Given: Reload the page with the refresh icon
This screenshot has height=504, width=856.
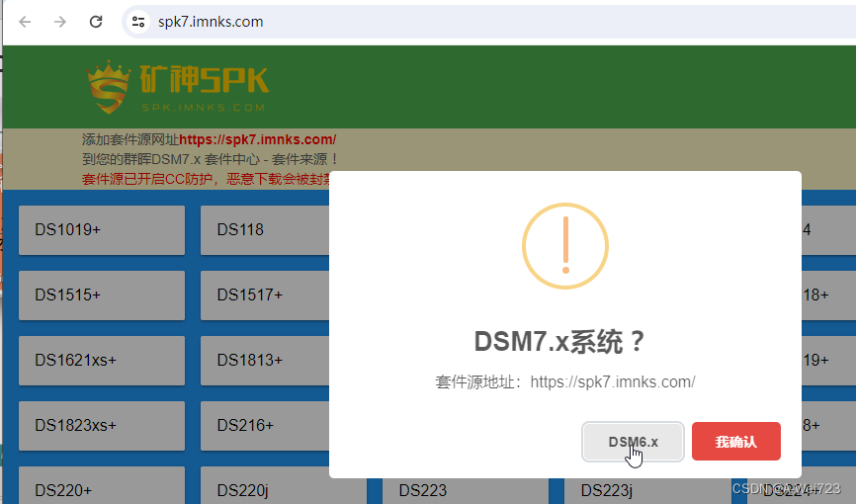Looking at the screenshot, I should tap(96, 22).
